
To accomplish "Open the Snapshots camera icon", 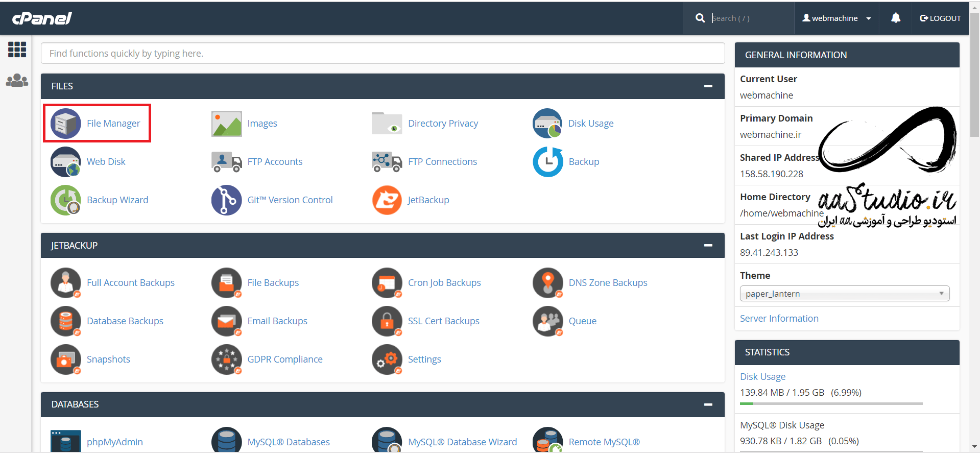I will (x=65, y=359).
